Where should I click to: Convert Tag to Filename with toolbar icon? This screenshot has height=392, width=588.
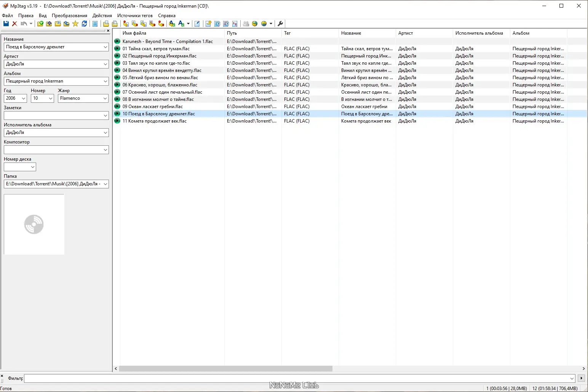tap(126, 24)
